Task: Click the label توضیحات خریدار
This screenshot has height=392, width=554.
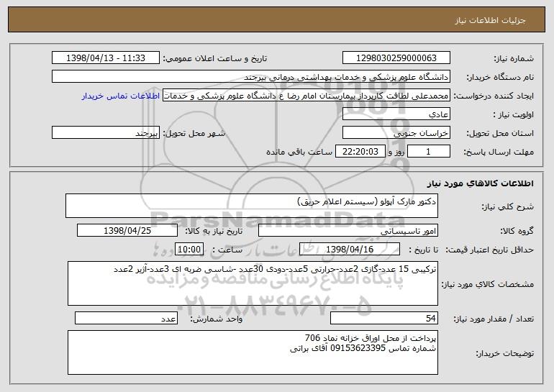Action: (505, 353)
